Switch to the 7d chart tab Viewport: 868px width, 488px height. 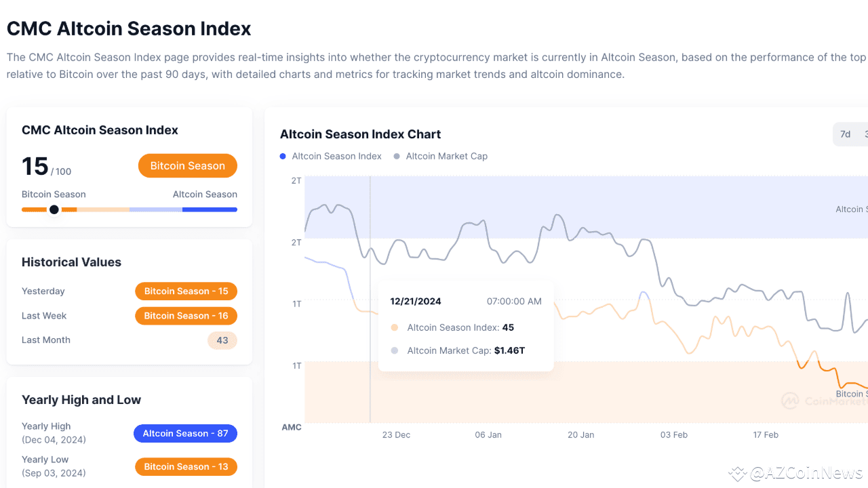pyautogui.click(x=846, y=134)
